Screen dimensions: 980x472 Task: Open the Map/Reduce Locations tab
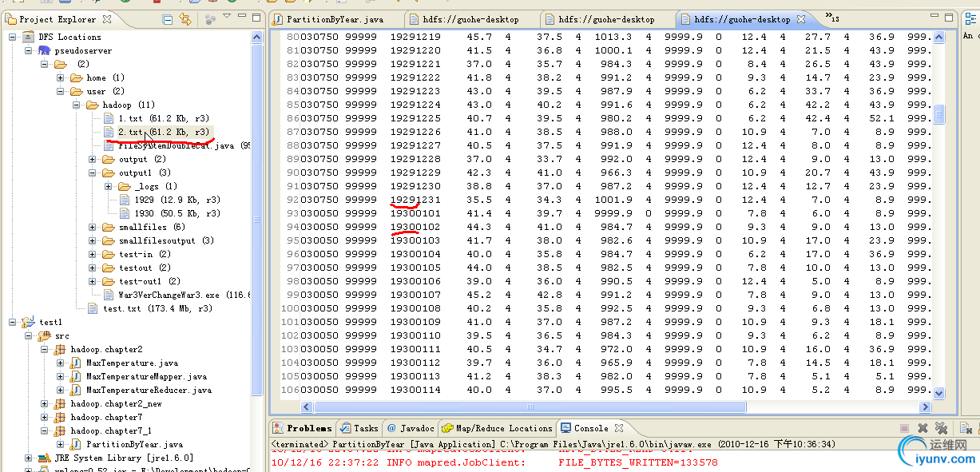click(498, 428)
